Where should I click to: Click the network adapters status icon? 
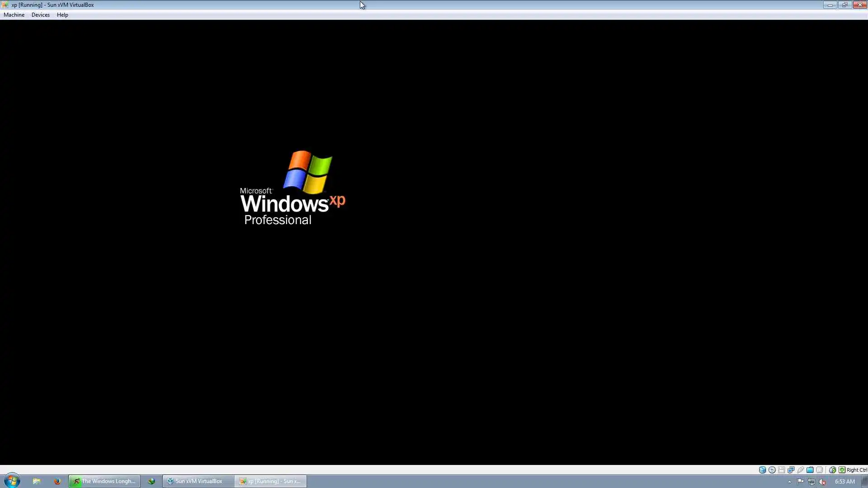(x=791, y=470)
